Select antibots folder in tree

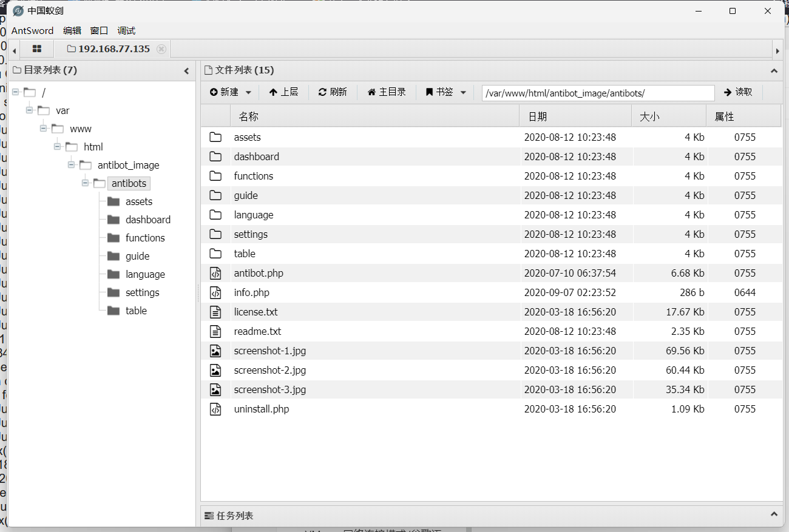click(x=129, y=183)
